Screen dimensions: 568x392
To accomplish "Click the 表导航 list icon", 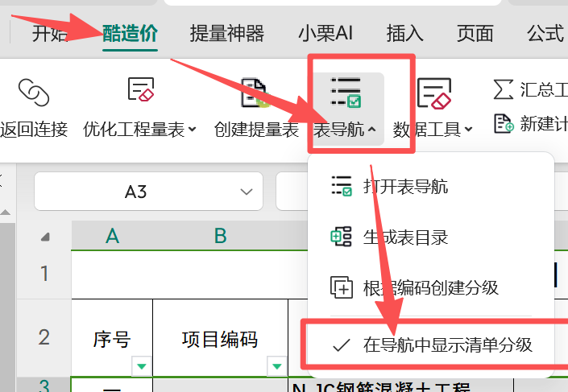I will click(x=346, y=93).
